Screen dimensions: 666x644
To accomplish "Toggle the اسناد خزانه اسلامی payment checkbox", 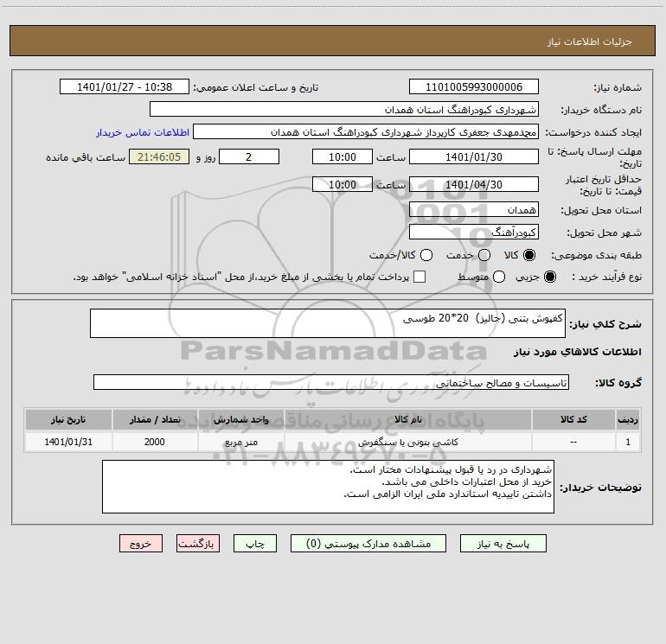I will [x=419, y=277].
